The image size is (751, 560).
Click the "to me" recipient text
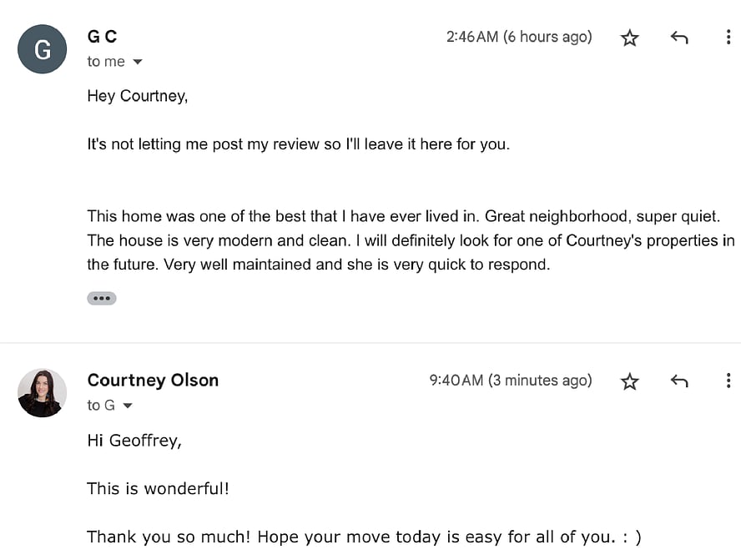[106, 61]
